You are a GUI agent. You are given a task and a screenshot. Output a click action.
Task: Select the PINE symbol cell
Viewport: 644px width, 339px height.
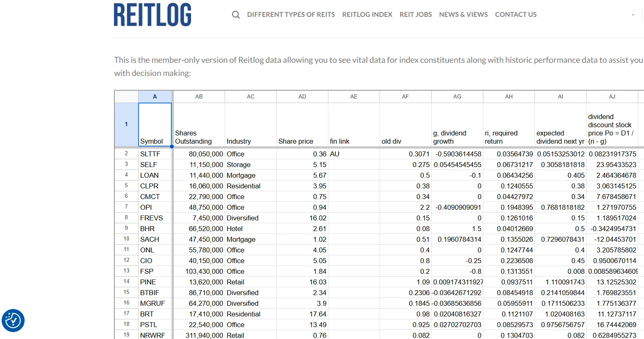[x=155, y=282]
